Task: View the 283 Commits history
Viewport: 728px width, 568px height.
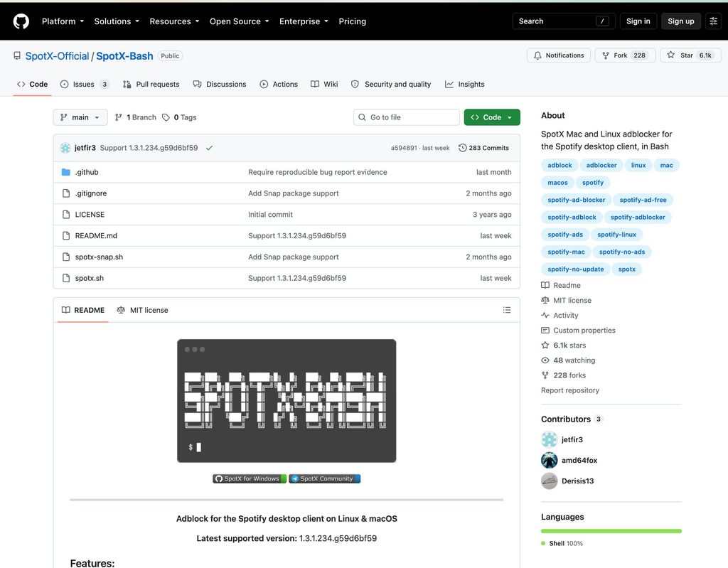Action: click(483, 148)
